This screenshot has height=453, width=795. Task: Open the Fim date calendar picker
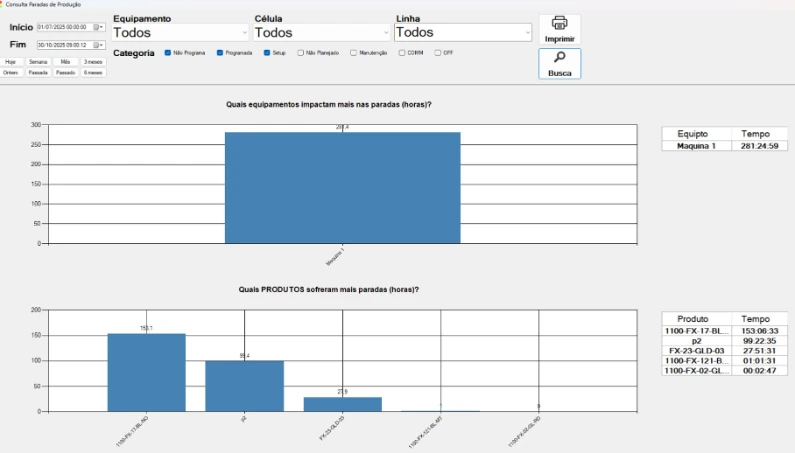point(98,45)
